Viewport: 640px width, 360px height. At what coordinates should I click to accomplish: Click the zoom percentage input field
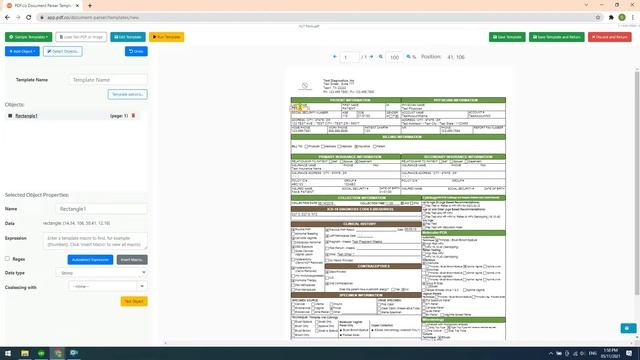click(x=394, y=57)
